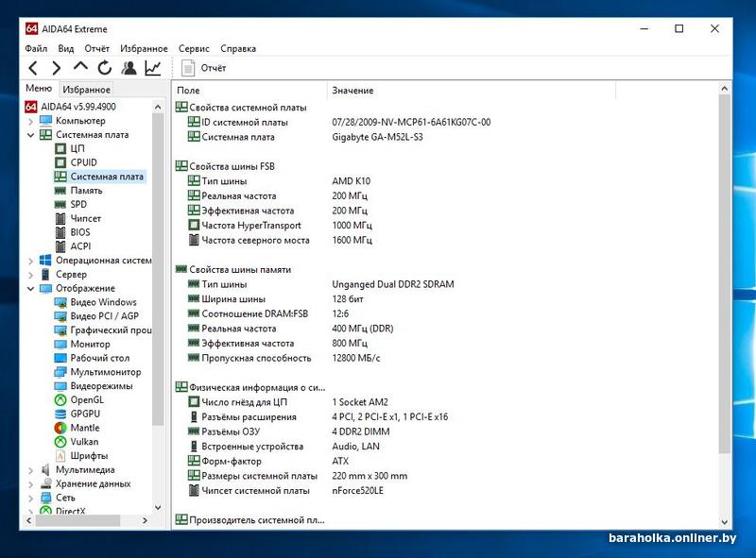Viewport: 756px width, 558px height.
Task: Click the tree panel scroll down arrow
Action: point(158,507)
